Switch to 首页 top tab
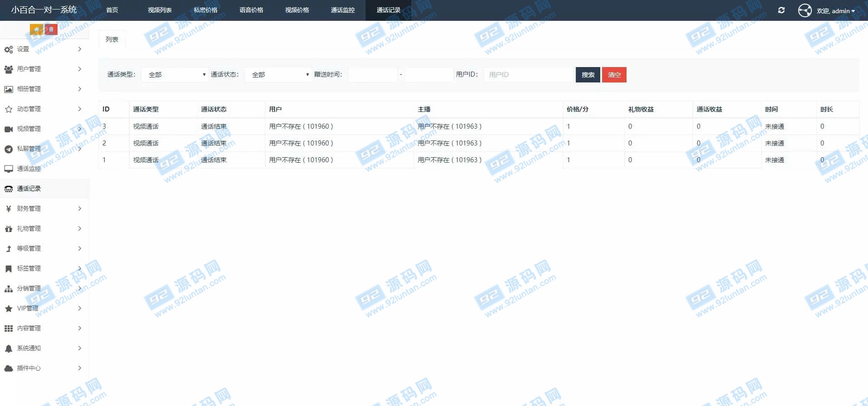868x406 pixels. point(112,10)
